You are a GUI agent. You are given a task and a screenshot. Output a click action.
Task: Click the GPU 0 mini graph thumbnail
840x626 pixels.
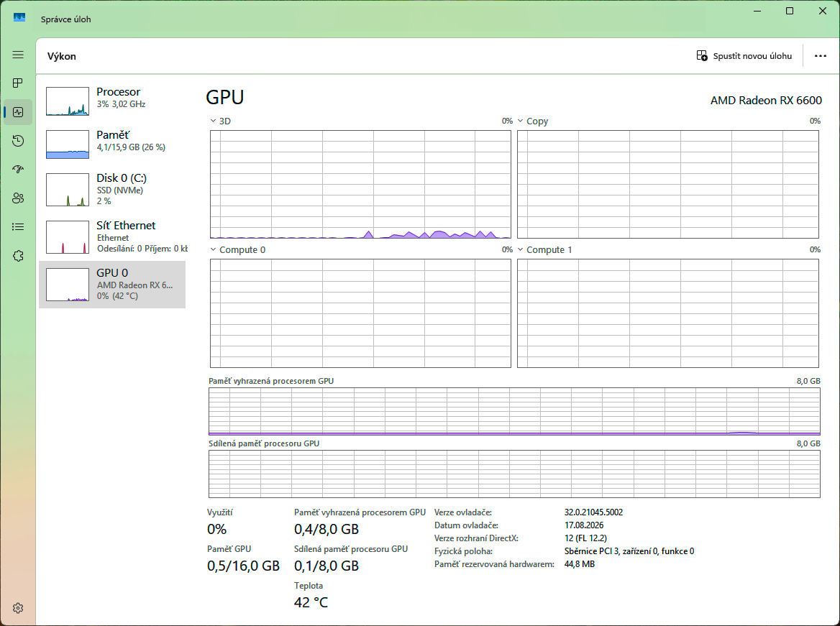(x=68, y=285)
